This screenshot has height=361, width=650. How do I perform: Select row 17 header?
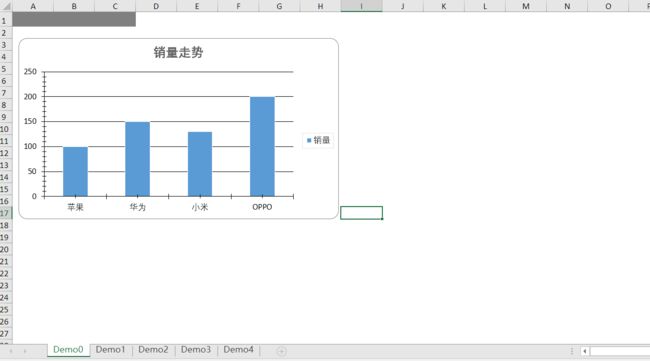pos(5,213)
